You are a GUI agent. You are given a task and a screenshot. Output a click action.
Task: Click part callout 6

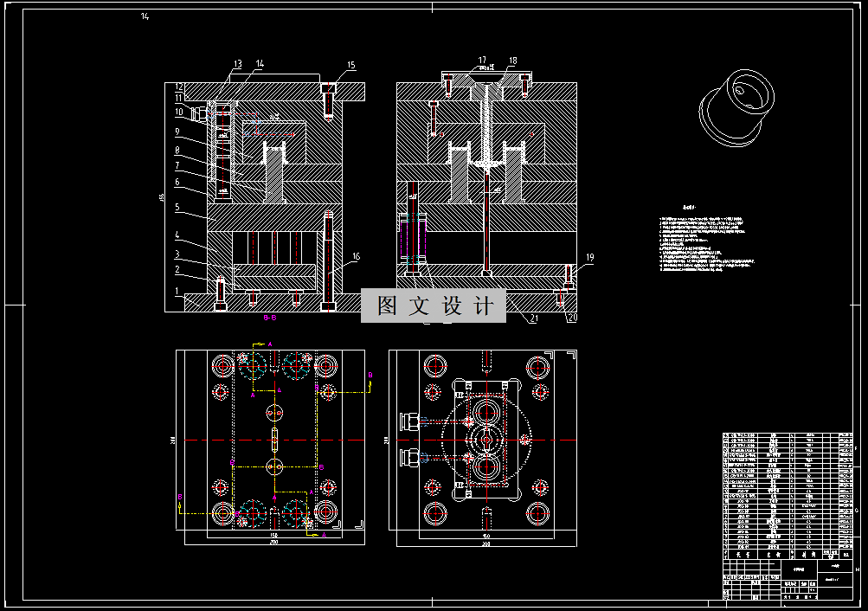coord(177,182)
